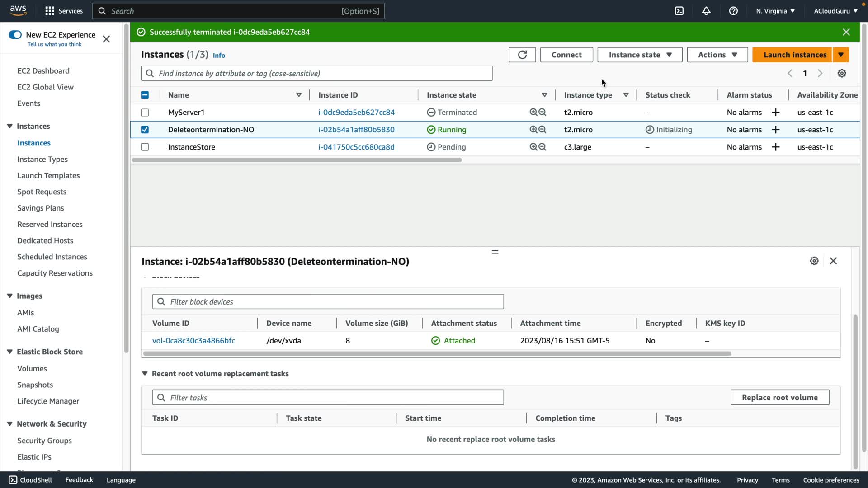Viewport: 868px width, 488px height.
Task: Go to Volumes under Elastic Block Store
Action: coord(32,368)
